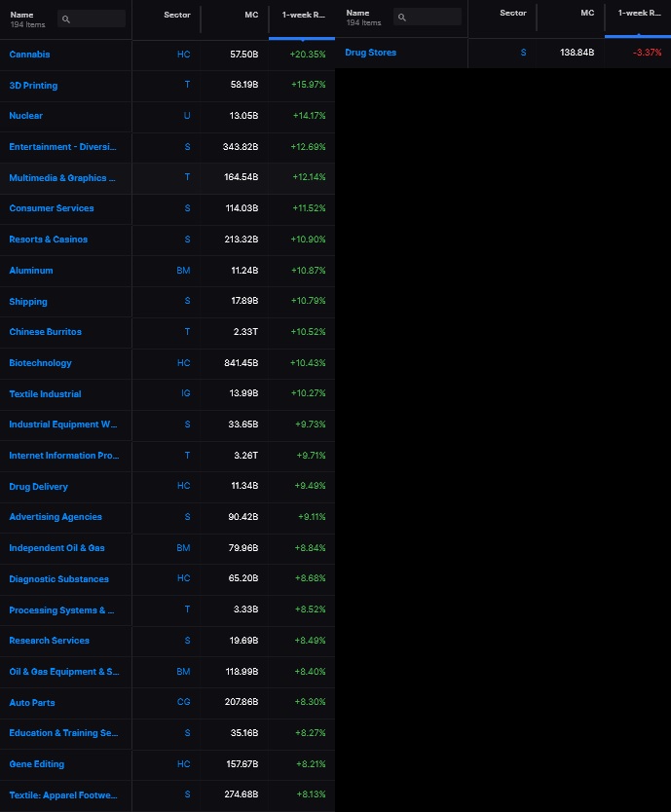Select the +8.13% return value
Screen dimensions: 671x812
coord(311,794)
